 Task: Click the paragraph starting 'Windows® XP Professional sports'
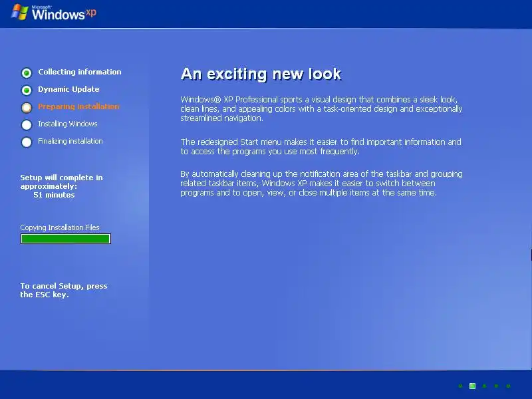click(x=321, y=108)
